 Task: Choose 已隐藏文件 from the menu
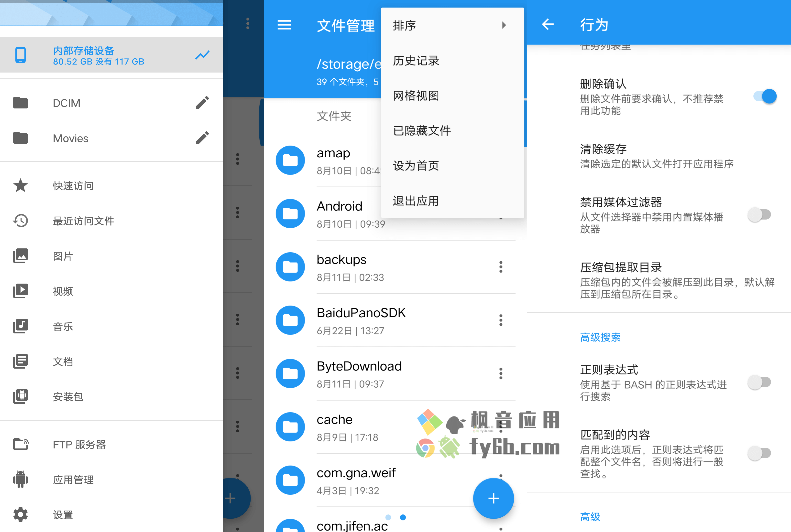pos(452,131)
